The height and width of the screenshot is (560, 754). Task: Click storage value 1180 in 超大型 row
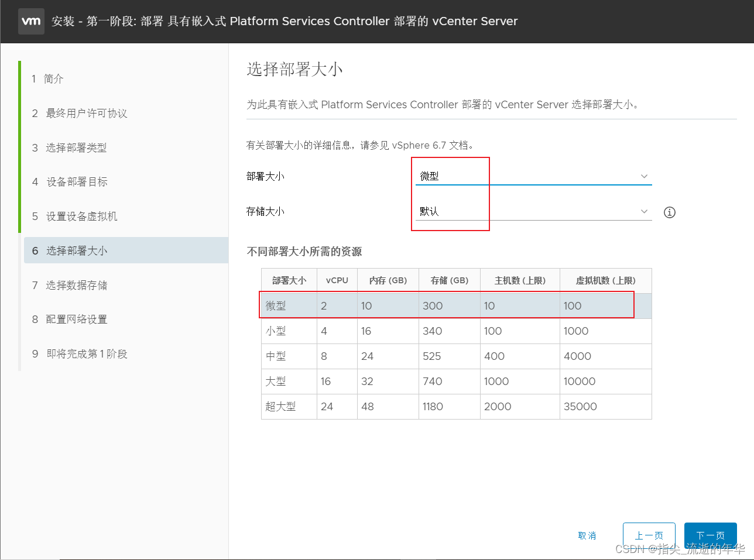point(433,406)
